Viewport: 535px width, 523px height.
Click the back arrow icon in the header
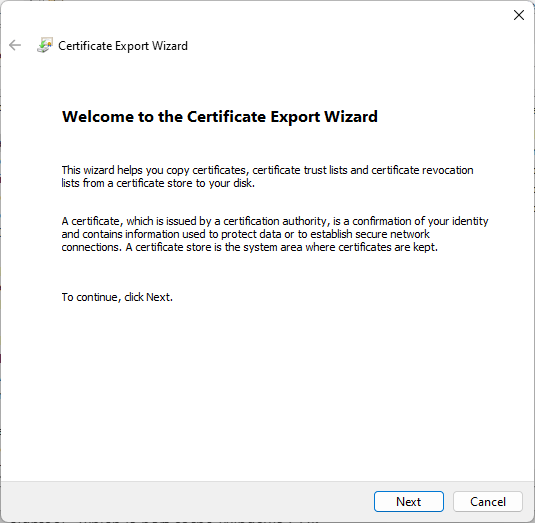coord(15,45)
